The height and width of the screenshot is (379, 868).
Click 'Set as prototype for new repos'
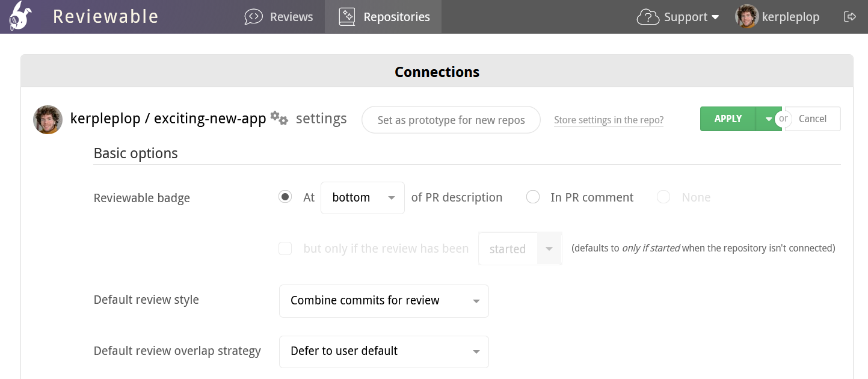[x=451, y=119]
